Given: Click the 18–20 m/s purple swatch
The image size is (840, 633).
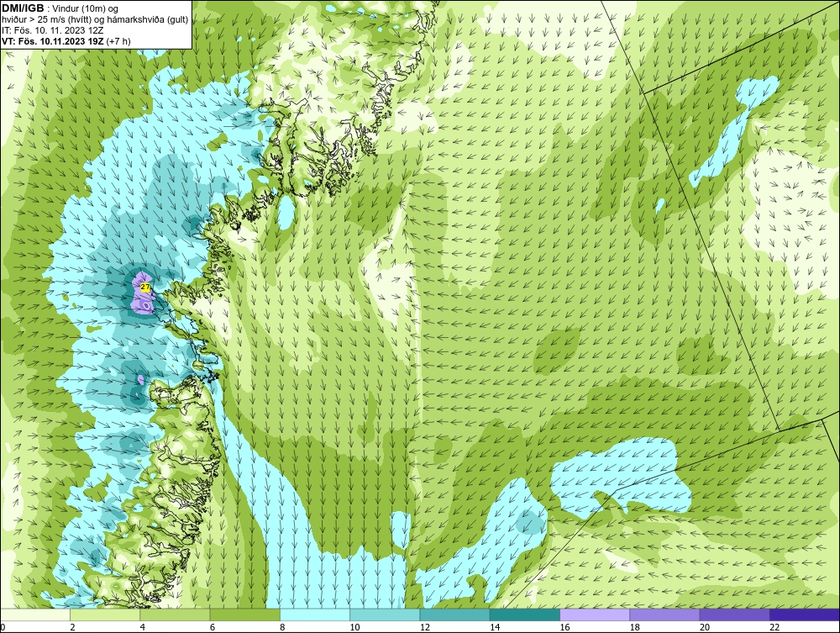Looking at the screenshot, I should pos(664,615).
